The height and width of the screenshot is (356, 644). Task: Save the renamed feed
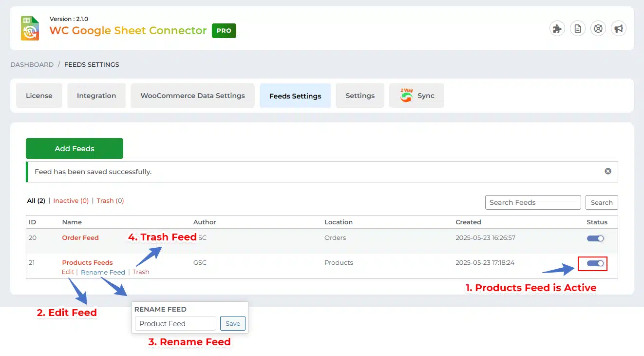coord(233,323)
